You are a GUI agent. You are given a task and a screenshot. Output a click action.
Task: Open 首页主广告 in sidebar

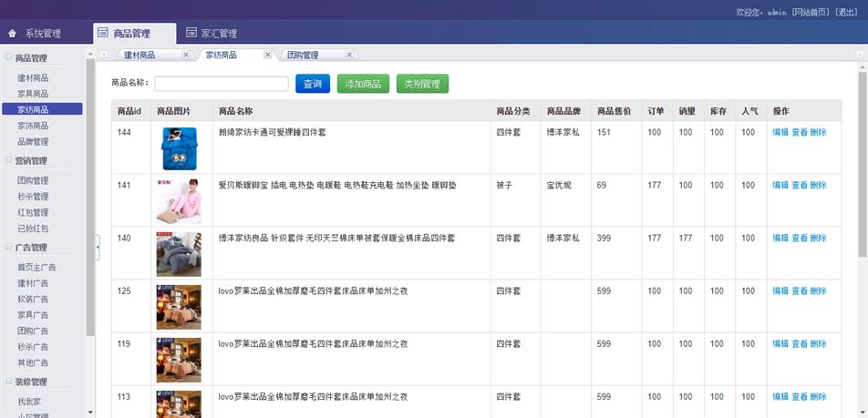coord(36,267)
